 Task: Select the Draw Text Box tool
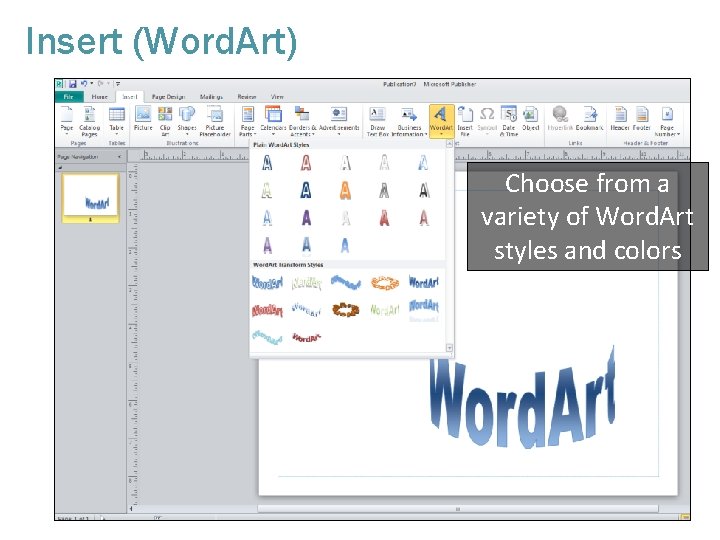coord(377,121)
